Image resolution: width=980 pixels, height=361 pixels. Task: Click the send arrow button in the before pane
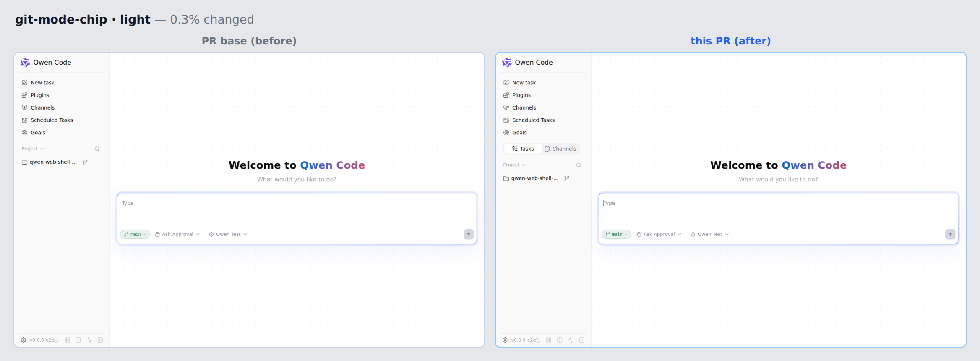click(469, 234)
